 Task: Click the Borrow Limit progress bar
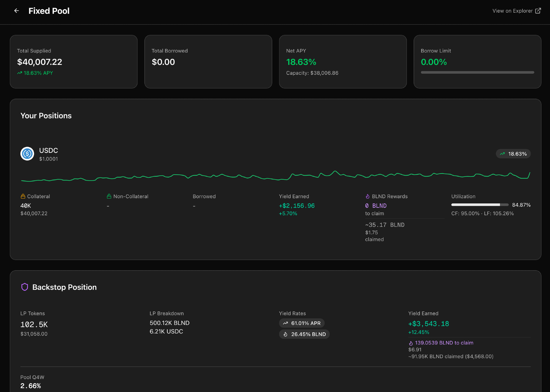click(477, 72)
